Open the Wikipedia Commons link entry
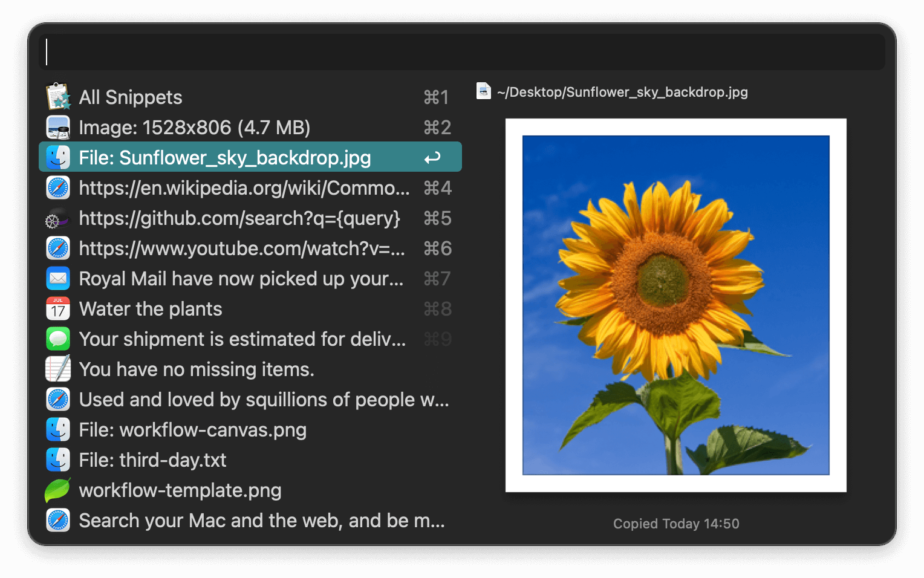This screenshot has height=578, width=924. (x=242, y=187)
